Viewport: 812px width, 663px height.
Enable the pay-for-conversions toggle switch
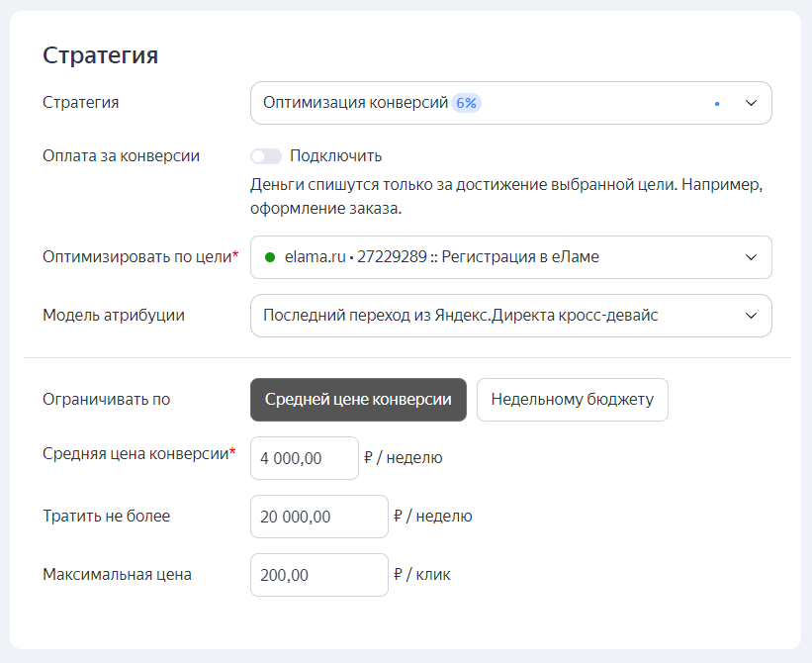point(266,156)
